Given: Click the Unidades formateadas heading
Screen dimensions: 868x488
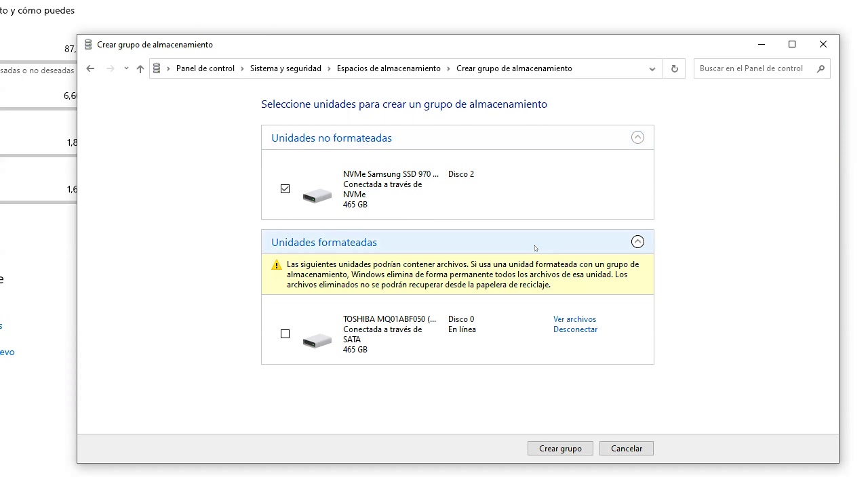Looking at the screenshot, I should coord(324,243).
